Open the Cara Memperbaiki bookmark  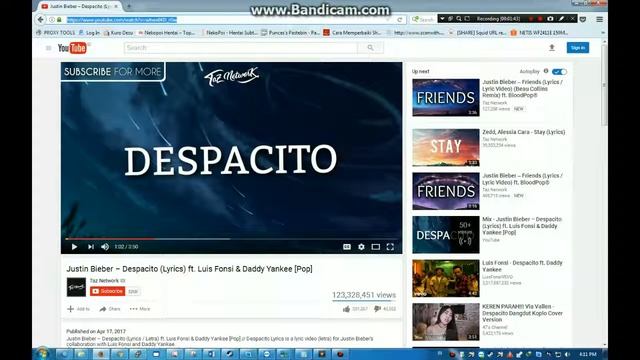click(x=353, y=33)
